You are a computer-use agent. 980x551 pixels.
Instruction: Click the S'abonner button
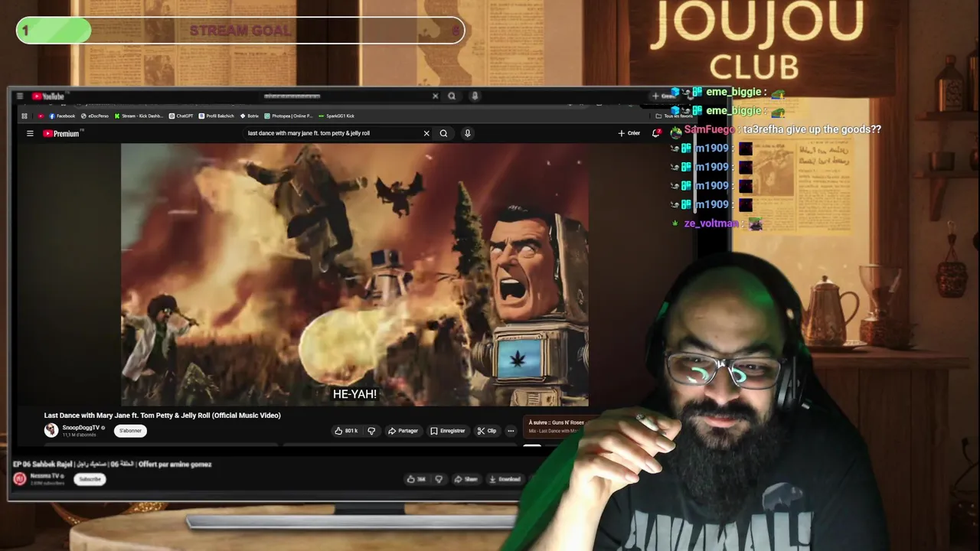pos(130,431)
